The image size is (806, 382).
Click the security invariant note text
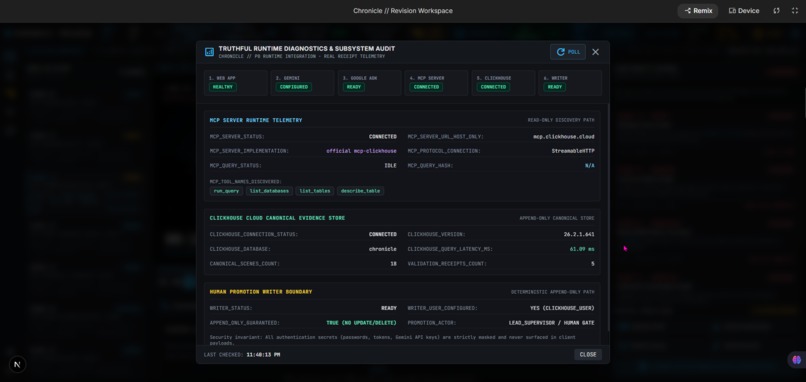point(393,340)
